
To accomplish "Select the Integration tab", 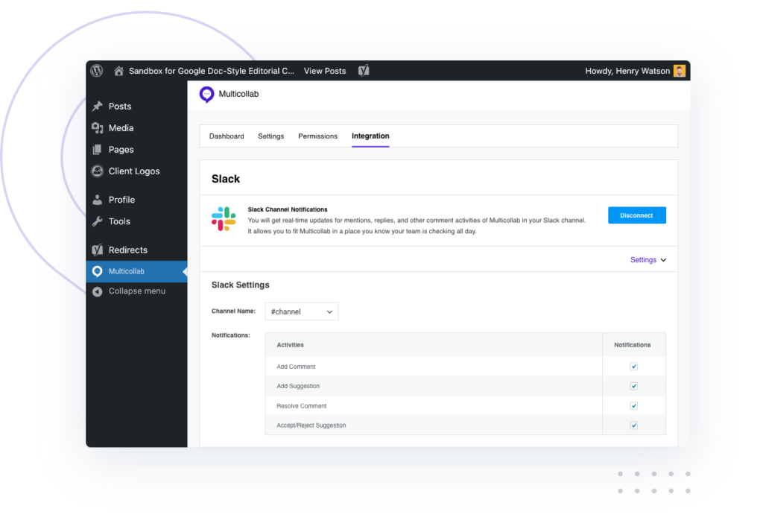I will click(370, 136).
